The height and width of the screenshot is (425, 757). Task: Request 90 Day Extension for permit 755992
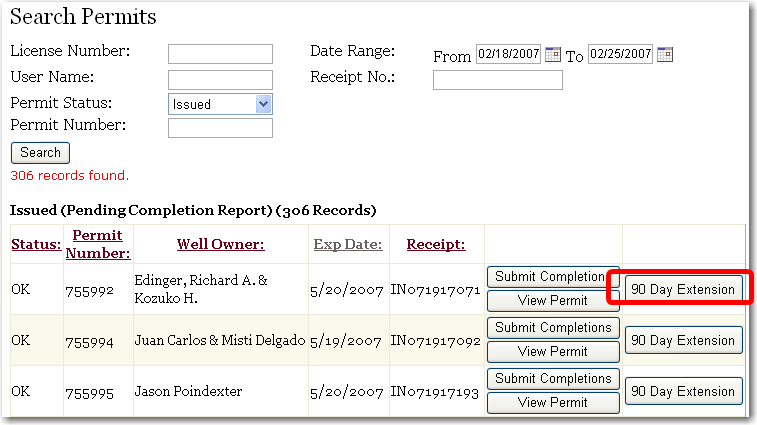[x=684, y=290]
